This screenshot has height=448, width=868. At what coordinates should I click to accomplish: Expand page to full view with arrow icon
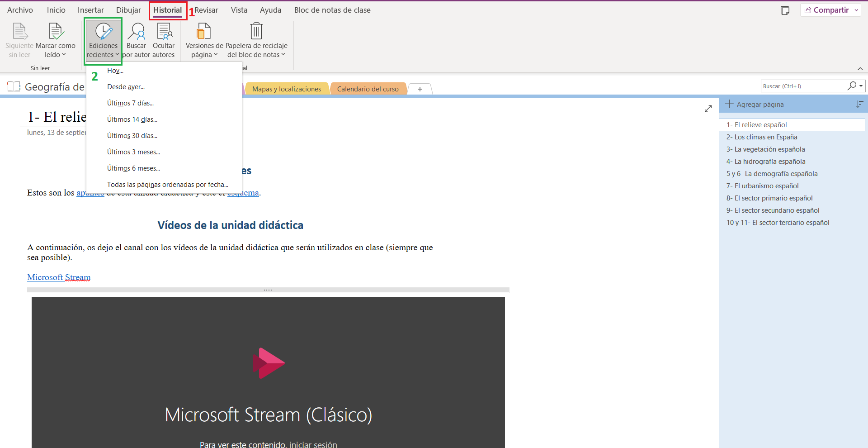pyautogui.click(x=708, y=109)
